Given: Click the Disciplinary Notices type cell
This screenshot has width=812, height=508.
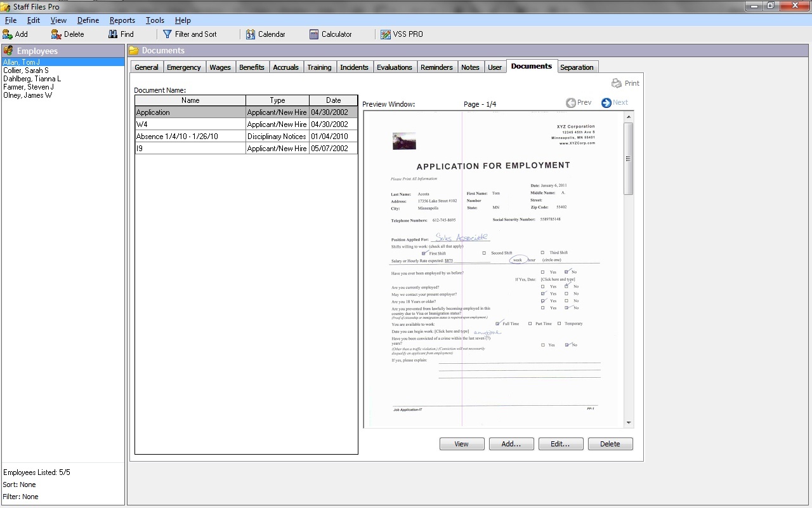Looking at the screenshot, I should [x=277, y=137].
